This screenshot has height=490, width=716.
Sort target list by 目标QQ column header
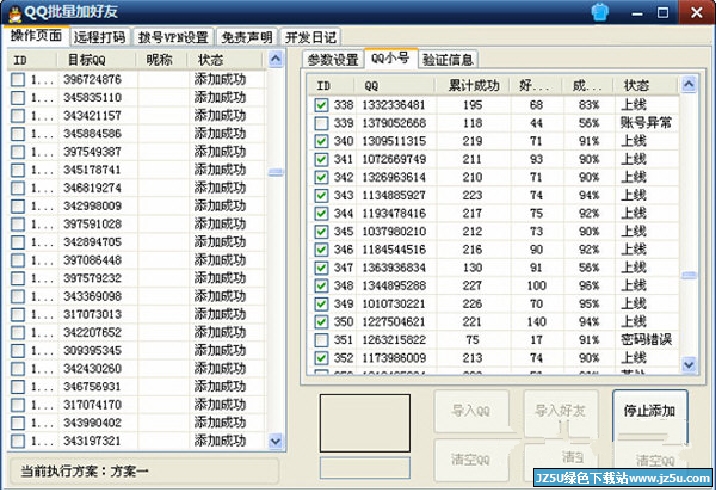coord(96,60)
